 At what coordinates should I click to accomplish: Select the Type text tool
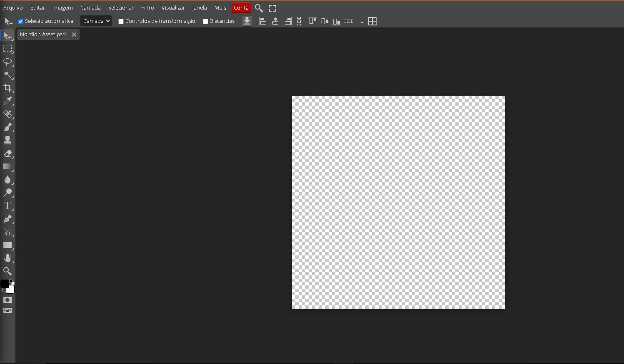pos(7,206)
